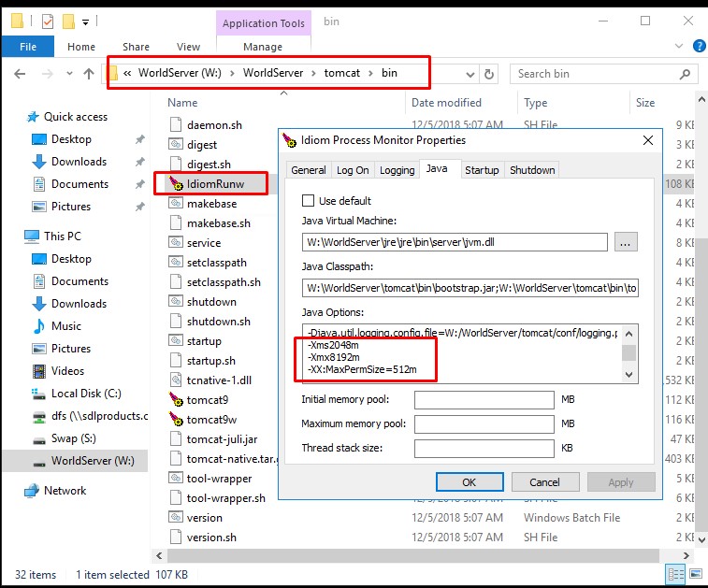
Task: Click the horizontal scrollbar right arrow
Action: point(686,555)
